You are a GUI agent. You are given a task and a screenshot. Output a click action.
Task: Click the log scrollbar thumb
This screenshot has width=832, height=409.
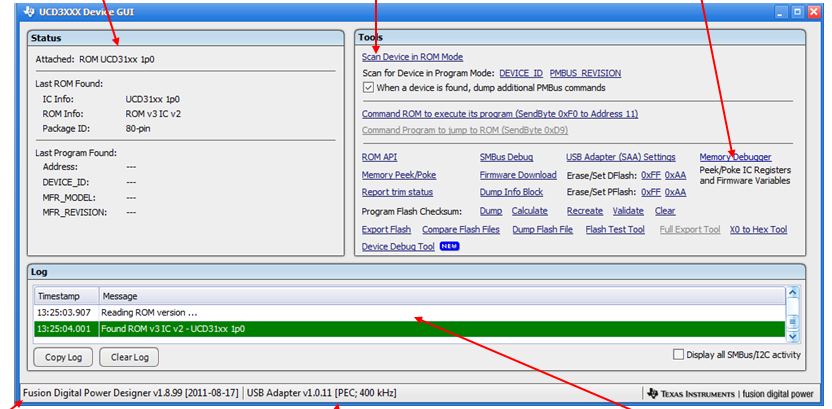pos(792,321)
